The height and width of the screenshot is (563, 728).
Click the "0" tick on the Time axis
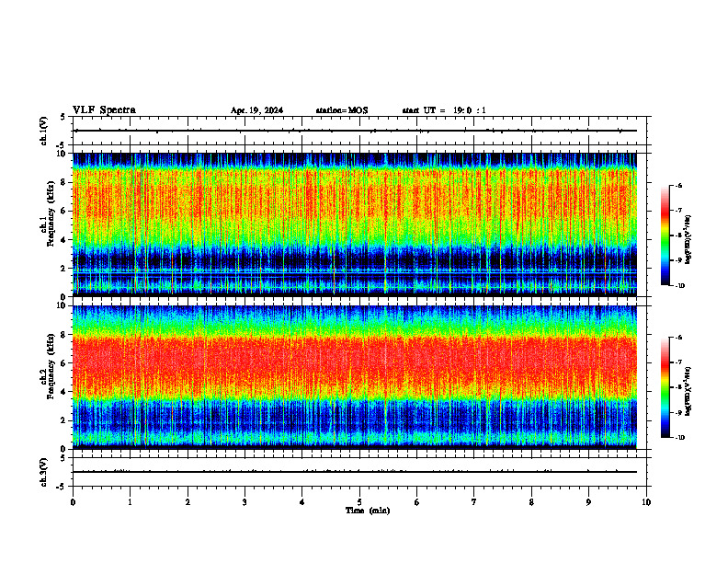click(x=73, y=502)
